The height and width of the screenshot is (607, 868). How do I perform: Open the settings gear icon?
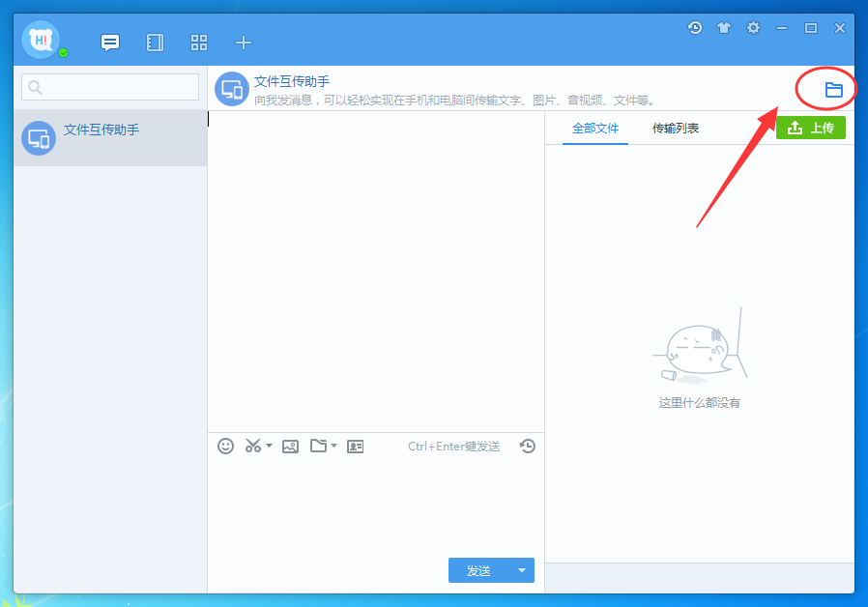(753, 28)
